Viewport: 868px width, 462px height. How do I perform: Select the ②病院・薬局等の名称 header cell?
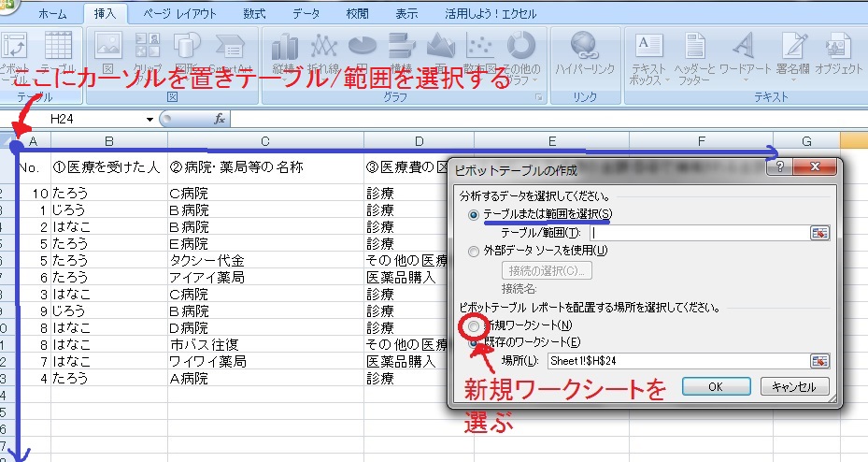point(265,166)
